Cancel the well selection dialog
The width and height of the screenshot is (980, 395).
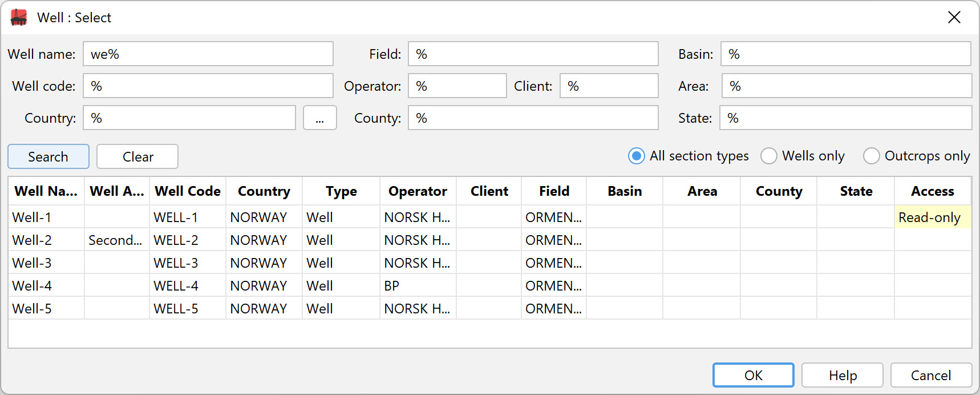(x=931, y=375)
